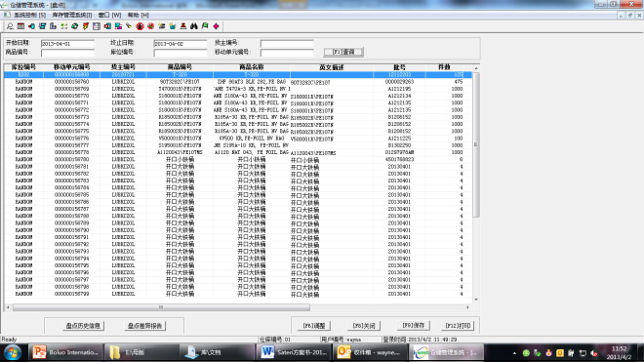644x362 pixels.
Task: Click the green refresh circular arrows icon
Action: 75,26
